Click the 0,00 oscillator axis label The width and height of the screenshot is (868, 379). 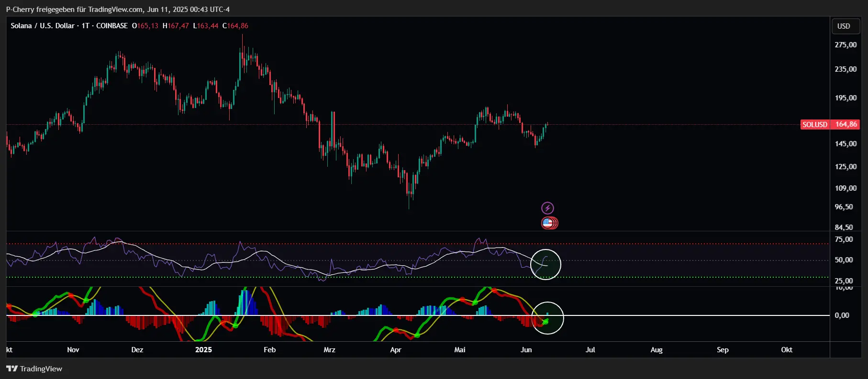click(x=842, y=315)
